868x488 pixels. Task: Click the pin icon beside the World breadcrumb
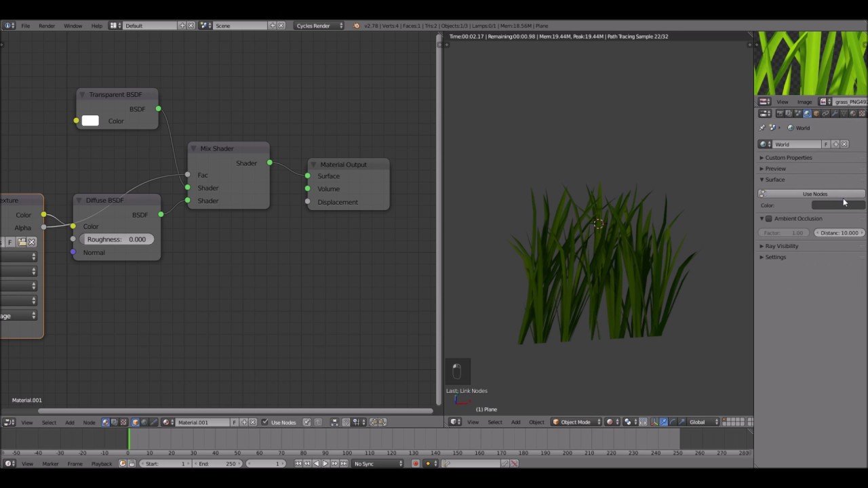762,128
